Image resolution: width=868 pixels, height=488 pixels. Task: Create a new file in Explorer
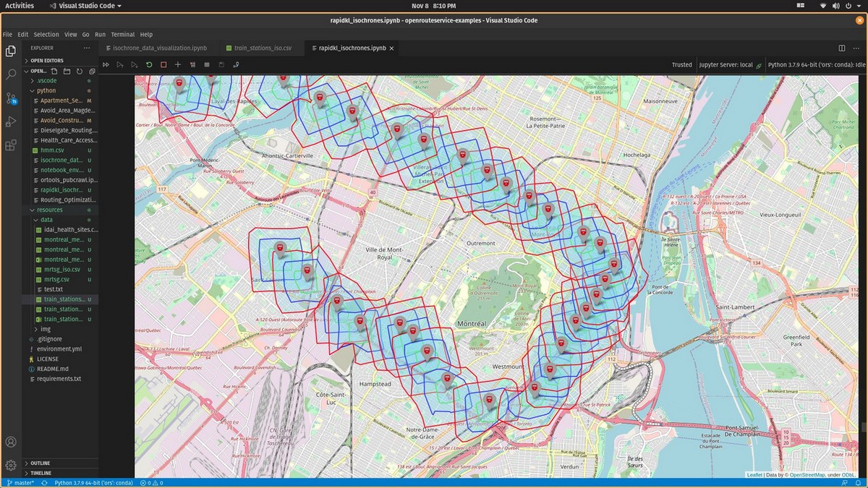pyautogui.click(x=55, y=72)
